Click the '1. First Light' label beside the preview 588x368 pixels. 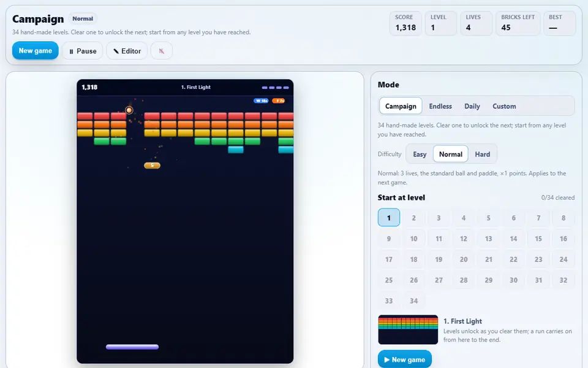[462, 321]
